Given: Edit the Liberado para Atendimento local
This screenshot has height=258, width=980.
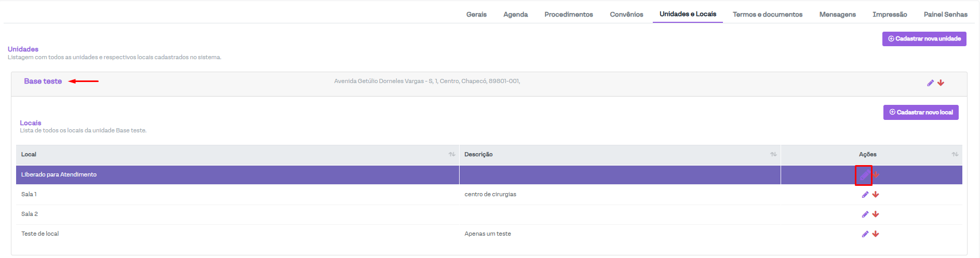Looking at the screenshot, I should (864, 175).
